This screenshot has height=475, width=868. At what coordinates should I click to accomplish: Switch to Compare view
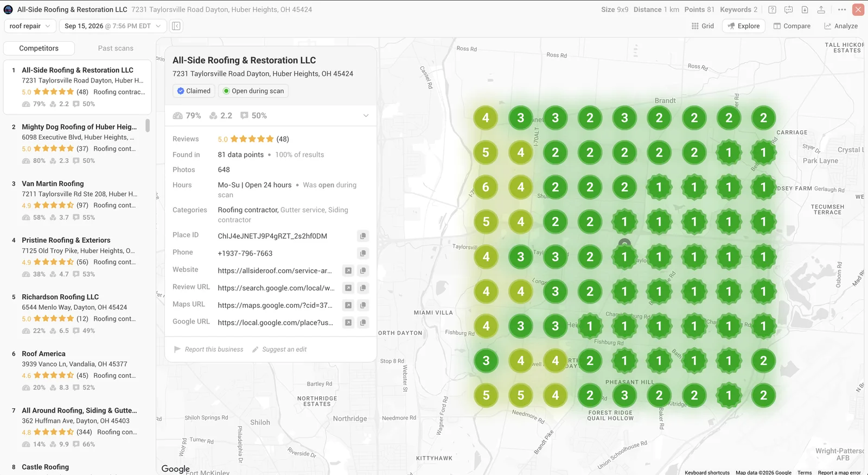click(792, 26)
